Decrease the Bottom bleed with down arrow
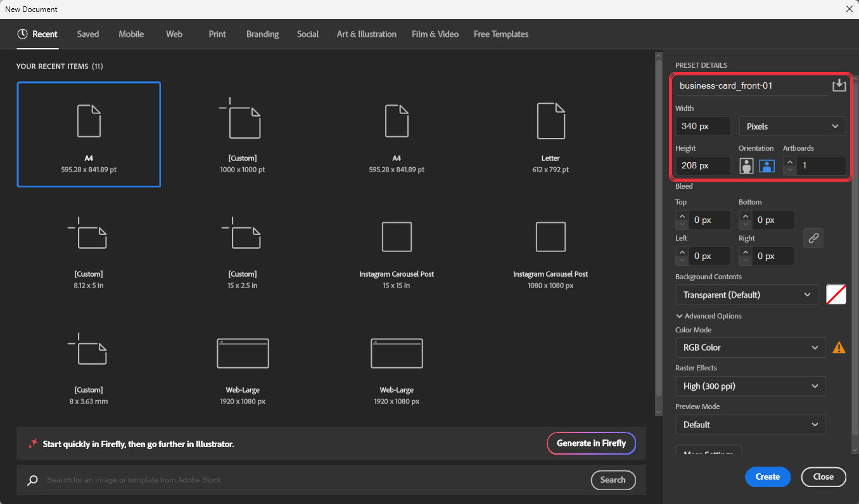The width and height of the screenshot is (859, 504). coord(745,225)
